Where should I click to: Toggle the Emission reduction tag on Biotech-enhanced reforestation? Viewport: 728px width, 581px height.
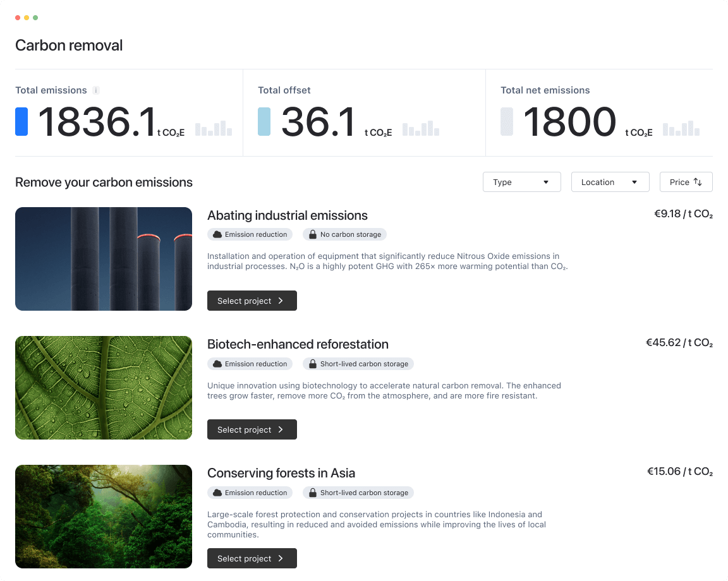click(x=250, y=364)
